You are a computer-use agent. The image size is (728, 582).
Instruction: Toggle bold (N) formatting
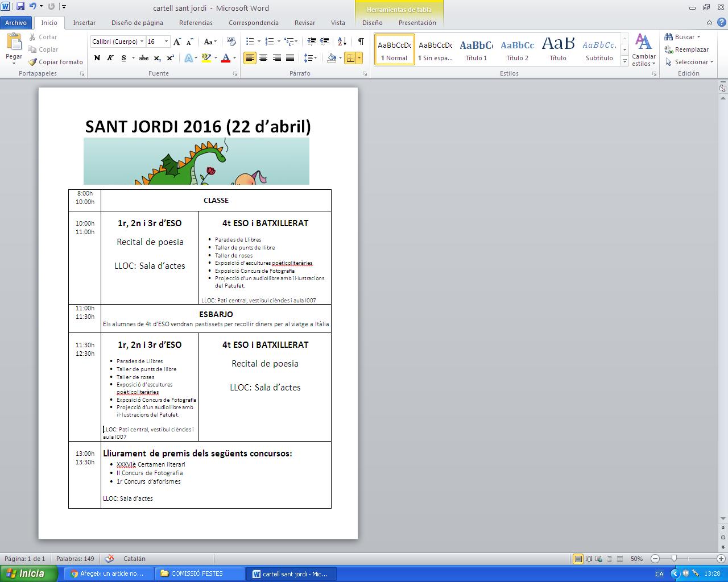click(97, 58)
